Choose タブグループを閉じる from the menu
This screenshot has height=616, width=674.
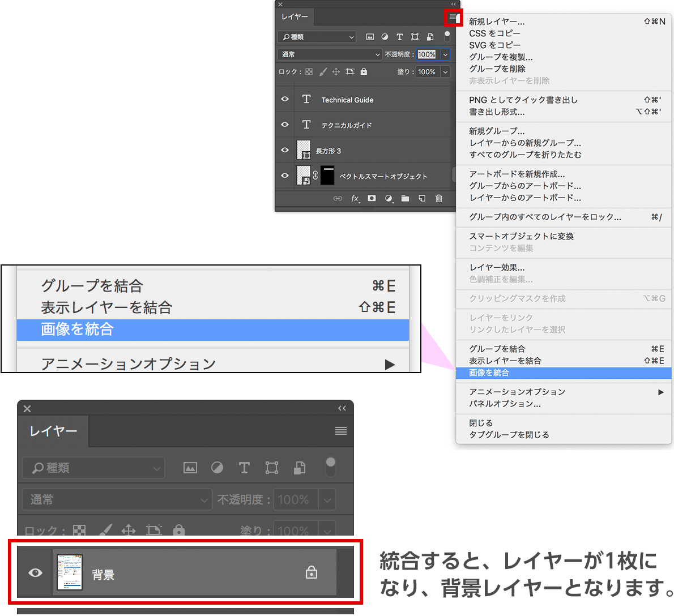point(564,435)
